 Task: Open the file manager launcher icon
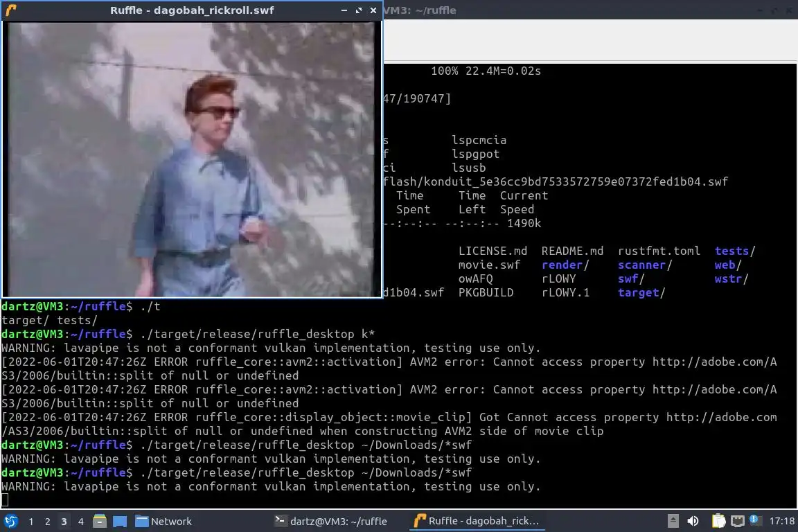(100, 522)
